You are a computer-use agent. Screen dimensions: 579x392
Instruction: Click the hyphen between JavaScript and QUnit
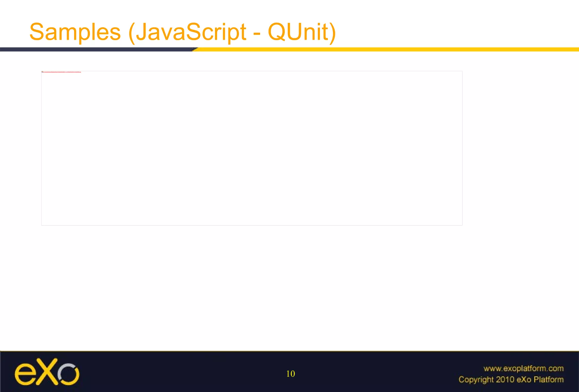pyautogui.click(x=257, y=34)
